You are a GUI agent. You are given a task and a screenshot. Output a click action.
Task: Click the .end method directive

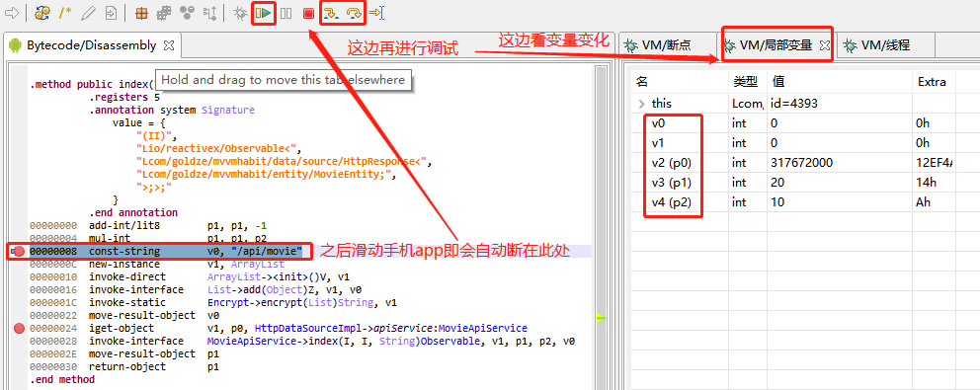click(62, 379)
